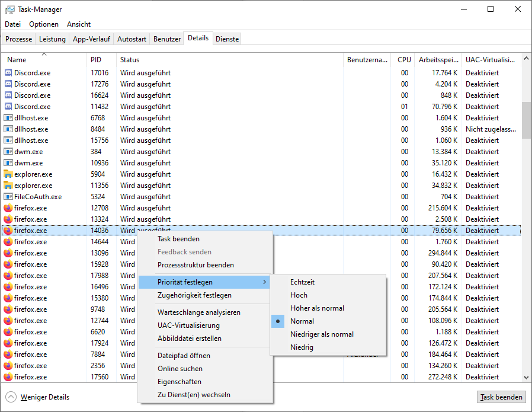The image size is (532, 412).
Task: Click Task-Manager title bar icon
Action: [10, 9]
